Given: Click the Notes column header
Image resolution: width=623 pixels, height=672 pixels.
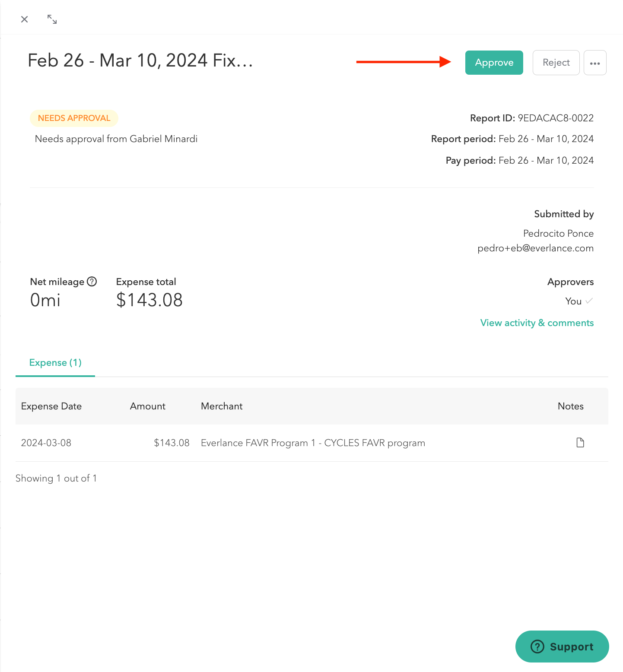Looking at the screenshot, I should pos(570,406).
